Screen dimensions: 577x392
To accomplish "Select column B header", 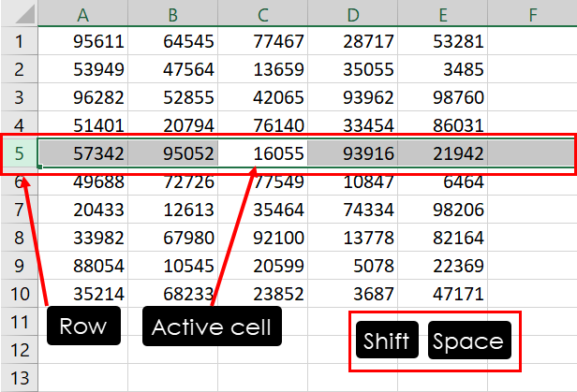I will (x=173, y=13).
